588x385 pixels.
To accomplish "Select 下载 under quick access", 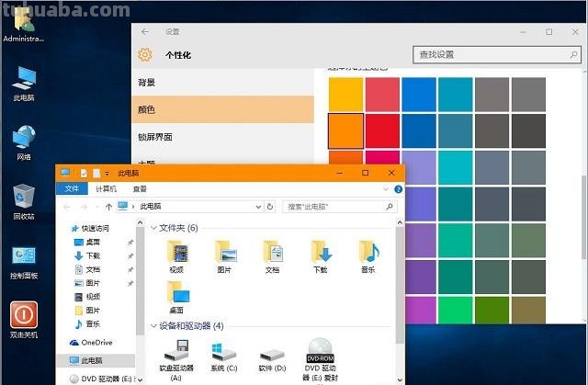I will pyautogui.click(x=87, y=255).
